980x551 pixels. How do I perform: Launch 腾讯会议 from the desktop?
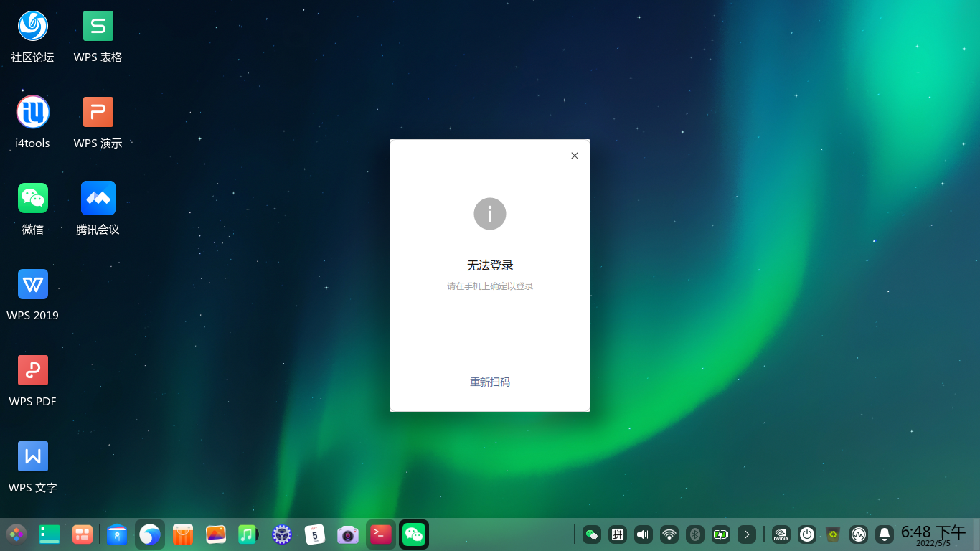98,197
